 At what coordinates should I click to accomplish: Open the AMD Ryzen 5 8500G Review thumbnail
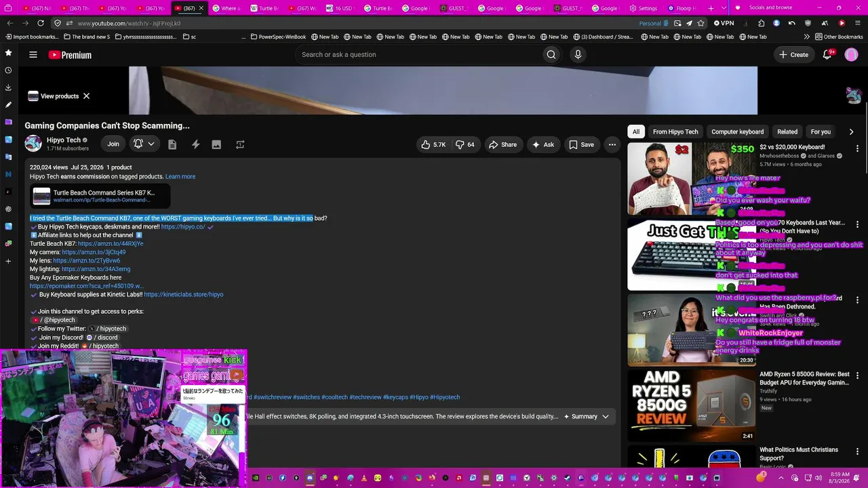tap(691, 405)
